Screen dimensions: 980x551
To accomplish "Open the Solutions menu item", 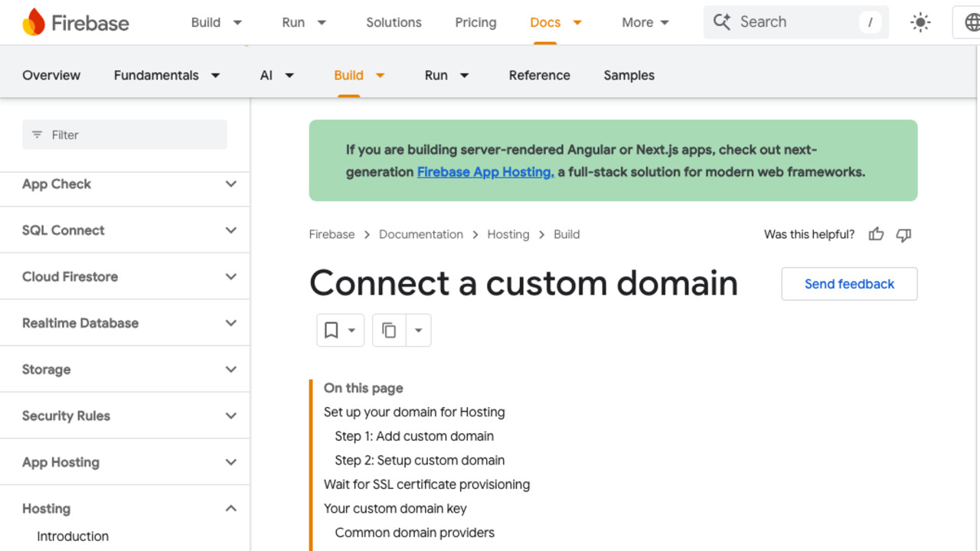I will 394,22.
